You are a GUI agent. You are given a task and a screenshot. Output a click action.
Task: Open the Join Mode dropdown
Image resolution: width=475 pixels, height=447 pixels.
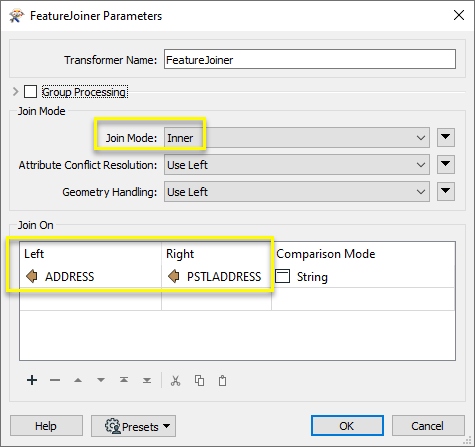tap(297, 137)
